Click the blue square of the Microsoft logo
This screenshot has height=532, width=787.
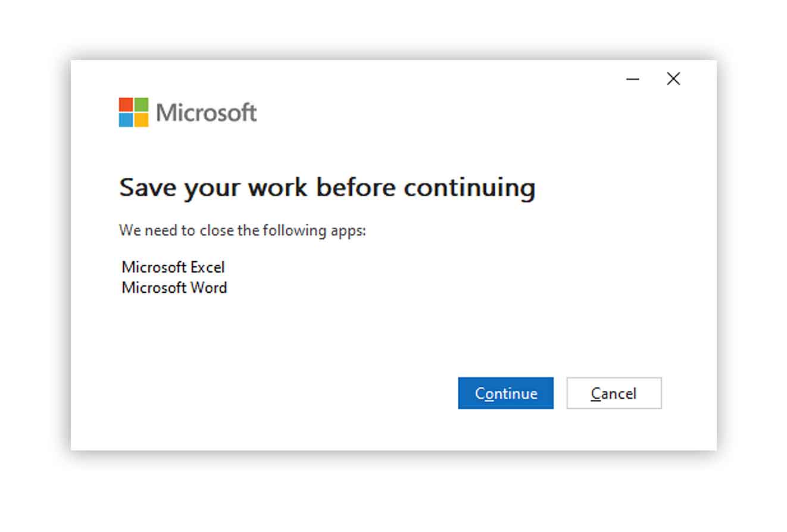coord(126,120)
